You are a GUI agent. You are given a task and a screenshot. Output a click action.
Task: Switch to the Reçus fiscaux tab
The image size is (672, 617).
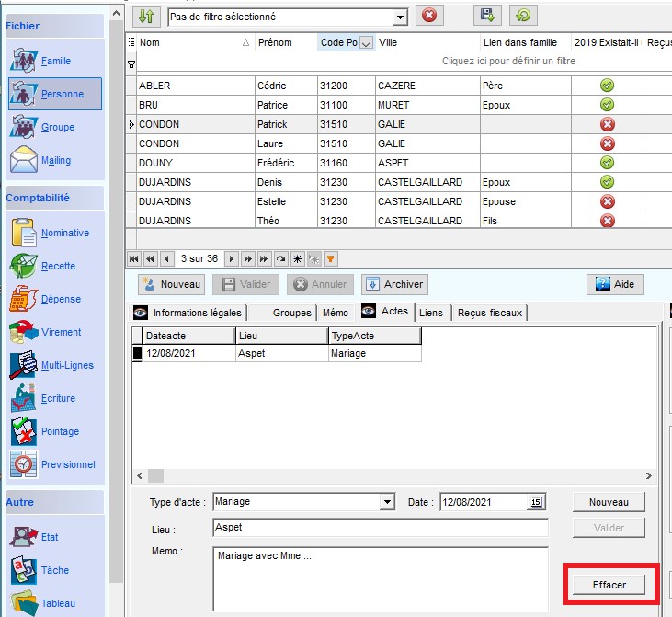point(489,313)
